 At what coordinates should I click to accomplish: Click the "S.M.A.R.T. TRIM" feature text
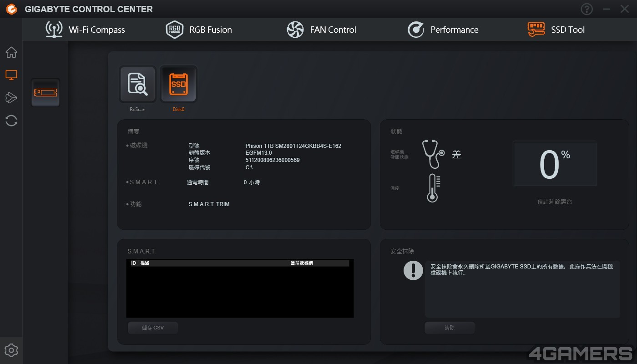click(209, 204)
